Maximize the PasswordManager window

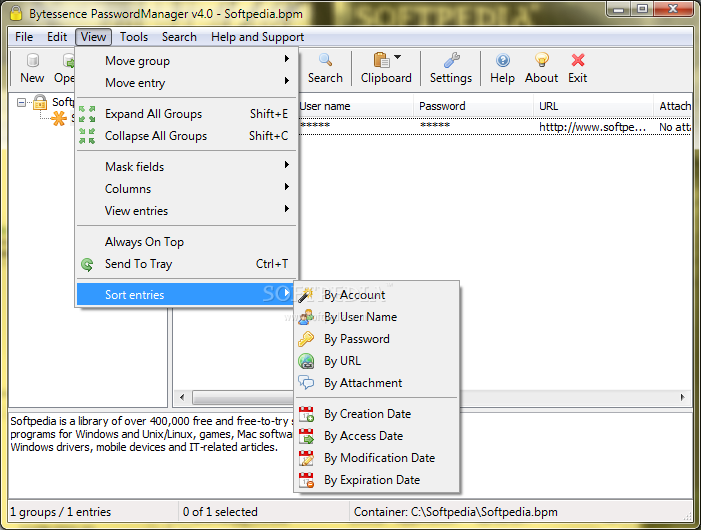tap(642, 8)
